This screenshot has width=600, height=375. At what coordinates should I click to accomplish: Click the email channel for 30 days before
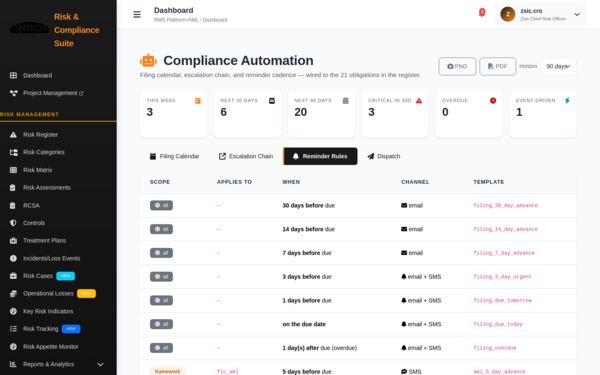point(412,205)
